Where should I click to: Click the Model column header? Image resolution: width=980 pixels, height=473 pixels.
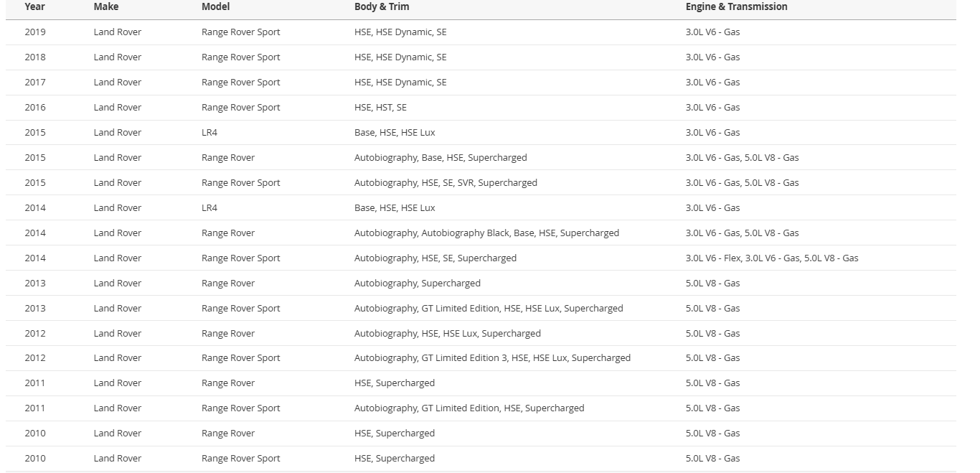point(215,6)
